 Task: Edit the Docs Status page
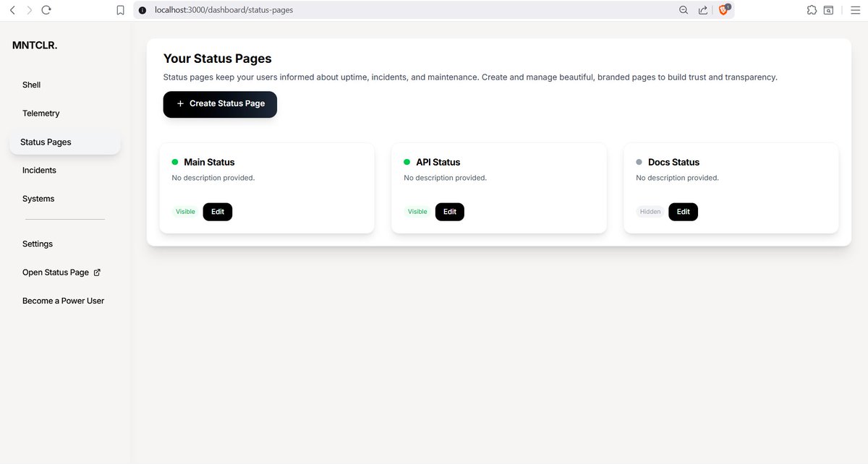683,212
